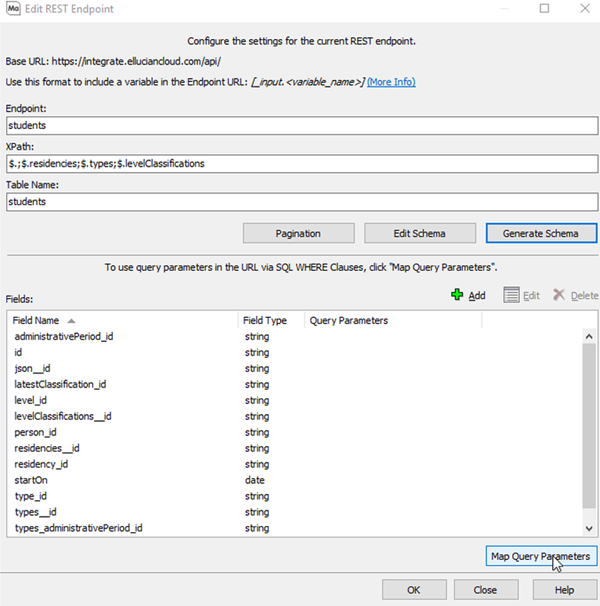Open Help for this dialog

(x=563, y=589)
